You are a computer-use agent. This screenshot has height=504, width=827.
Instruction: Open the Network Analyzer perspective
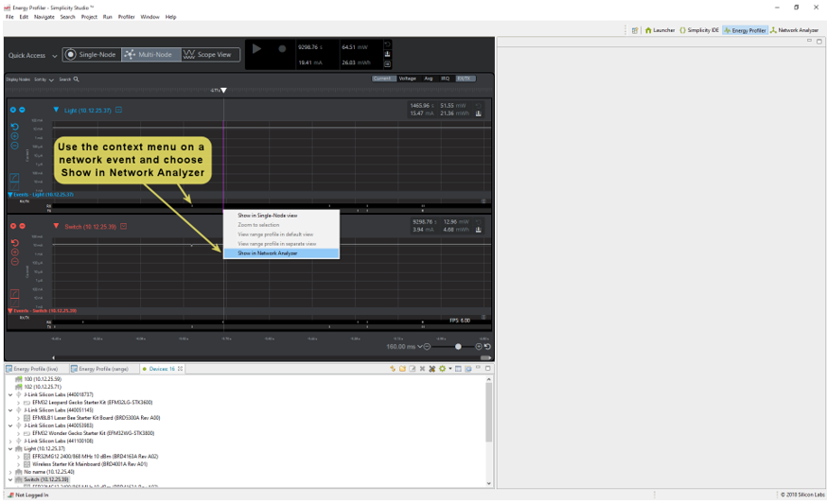tap(794, 30)
